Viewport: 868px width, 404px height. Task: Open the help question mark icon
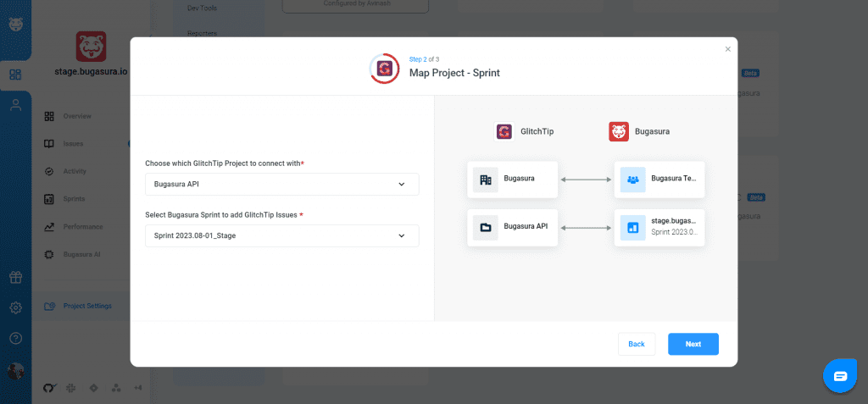[15, 338]
